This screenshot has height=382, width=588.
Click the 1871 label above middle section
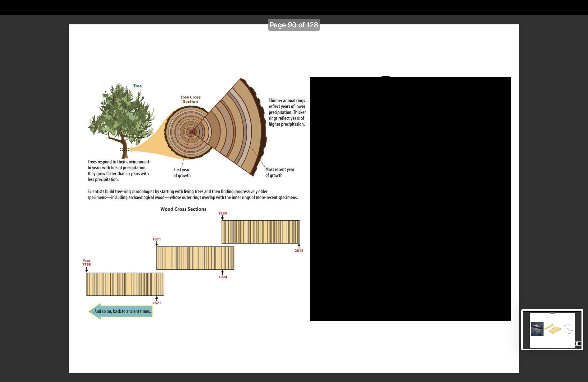tap(156, 239)
